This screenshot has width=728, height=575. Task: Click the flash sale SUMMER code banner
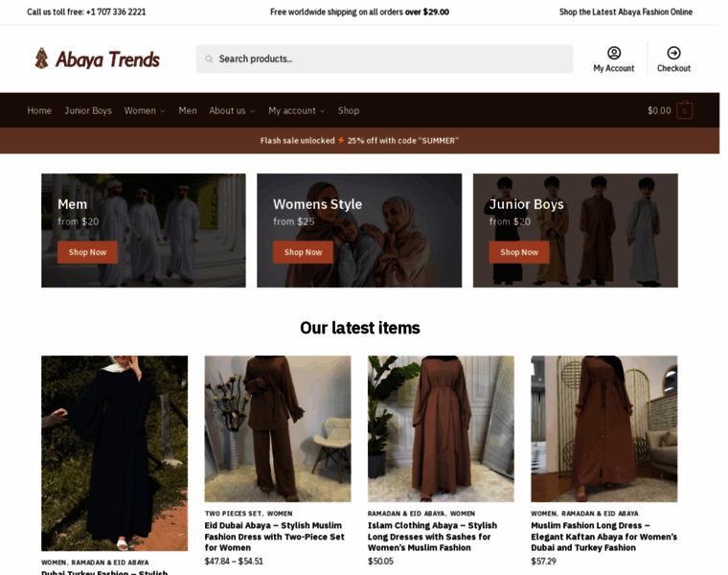360,141
